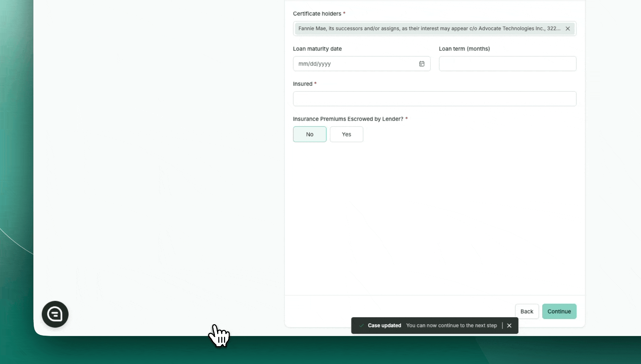
Task: Open the calendar date picker icon
Action: click(422, 64)
